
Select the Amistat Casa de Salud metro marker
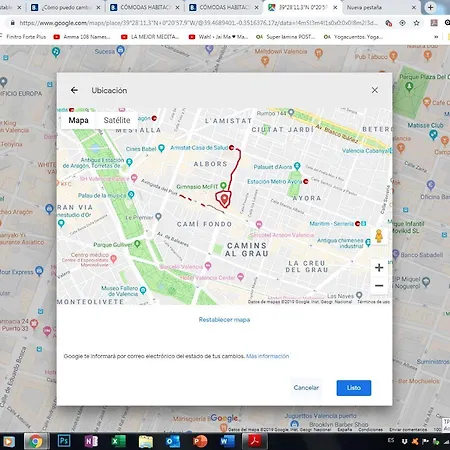tap(232, 147)
